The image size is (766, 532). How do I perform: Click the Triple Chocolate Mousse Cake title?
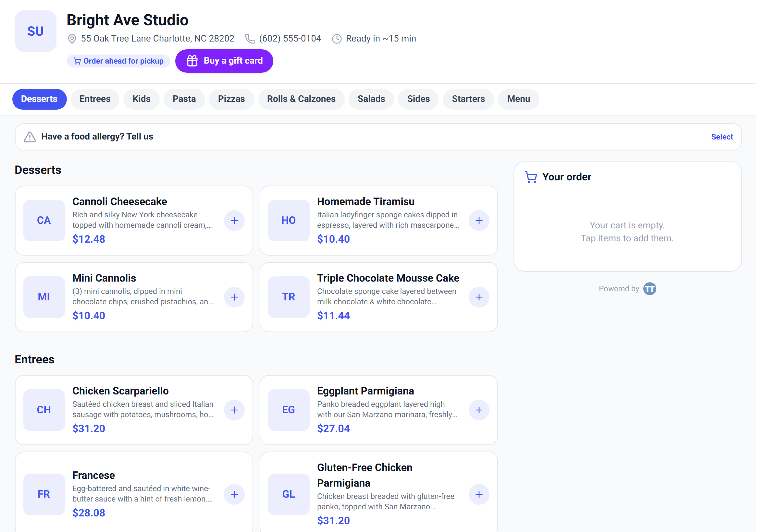(388, 278)
